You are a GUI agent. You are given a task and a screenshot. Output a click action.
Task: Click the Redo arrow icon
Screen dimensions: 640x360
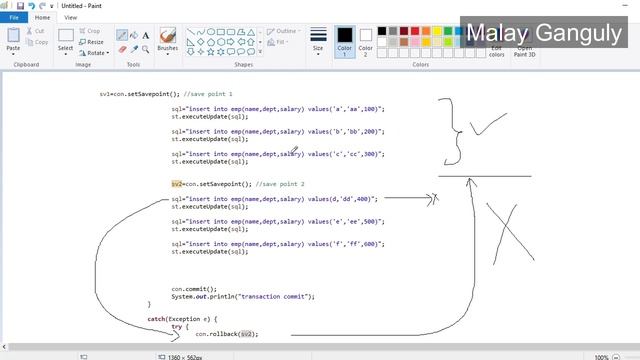tap(42, 6)
